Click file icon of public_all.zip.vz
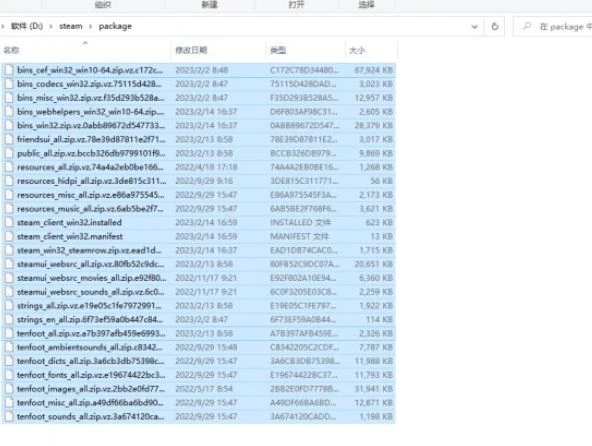Screen dimensions: 592x446 (9, 153)
